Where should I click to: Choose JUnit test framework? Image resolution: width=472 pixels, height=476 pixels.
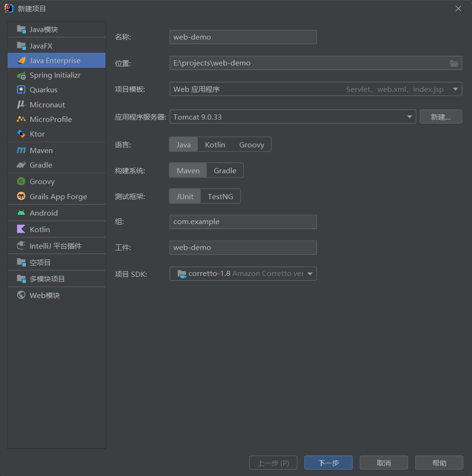click(x=185, y=196)
